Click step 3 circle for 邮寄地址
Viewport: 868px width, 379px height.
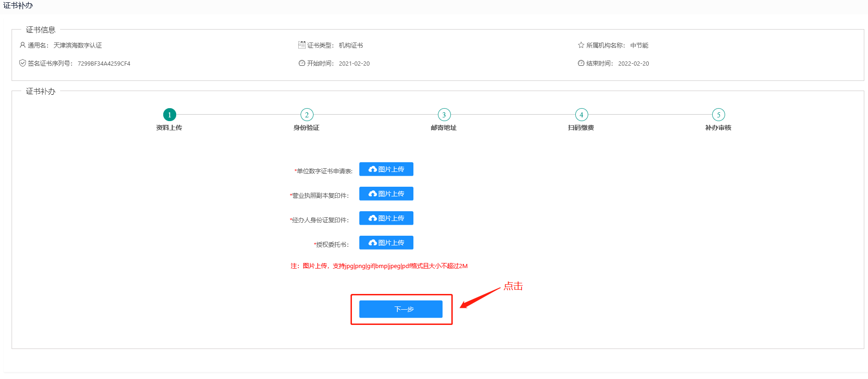click(x=444, y=115)
